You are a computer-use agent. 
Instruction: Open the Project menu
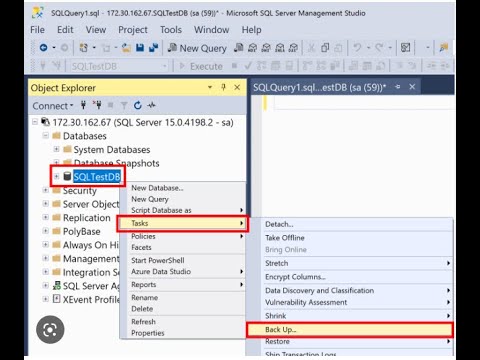pos(133,30)
